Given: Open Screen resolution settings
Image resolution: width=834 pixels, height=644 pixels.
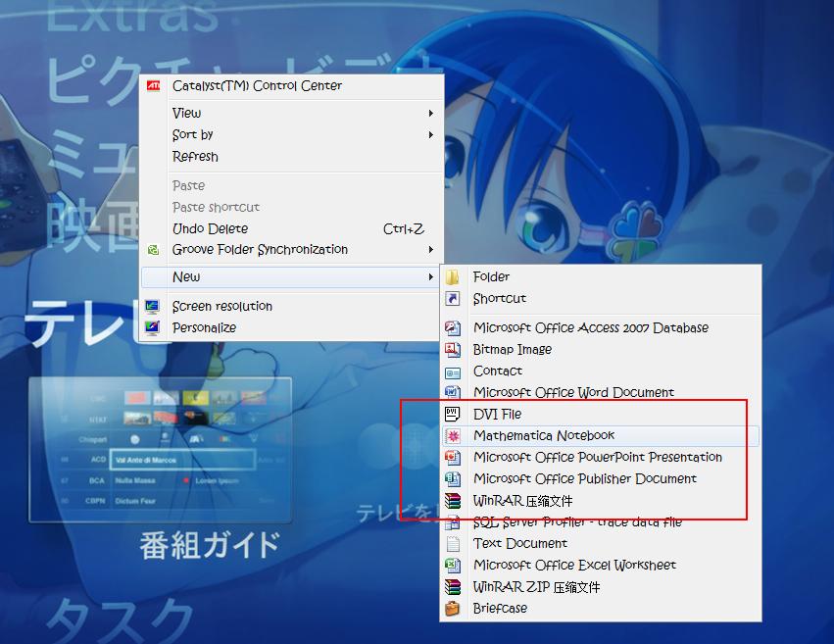Looking at the screenshot, I should pos(291,306).
